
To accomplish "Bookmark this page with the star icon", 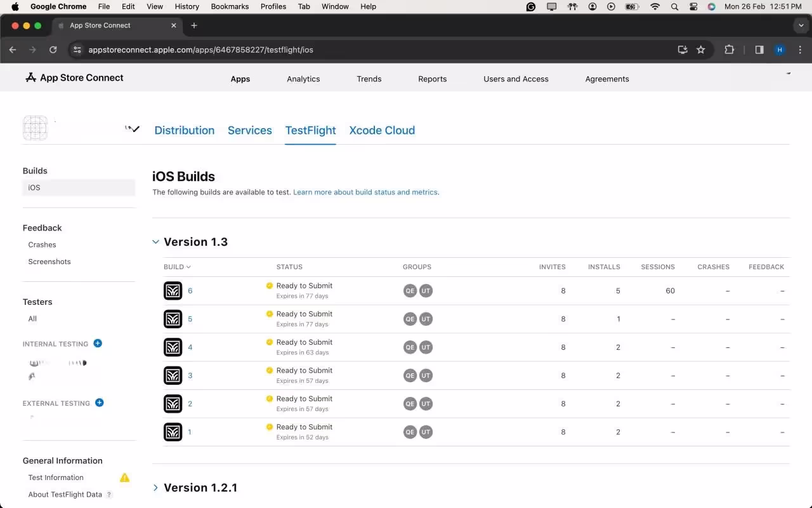I will 701,50.
